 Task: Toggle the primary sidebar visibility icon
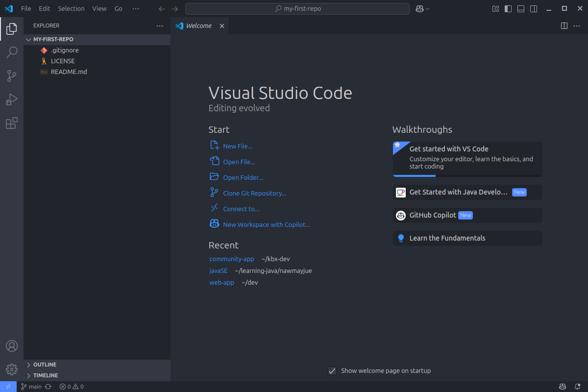point(508,8)
